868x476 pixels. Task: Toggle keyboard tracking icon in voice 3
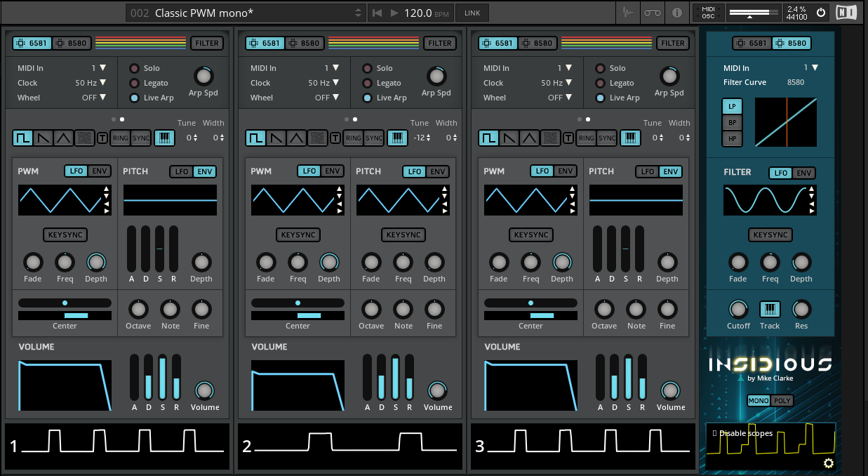point(630,138)
